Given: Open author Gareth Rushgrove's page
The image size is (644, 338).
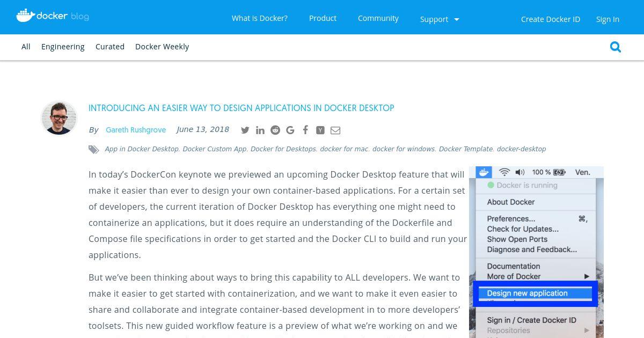Looking at the screenshot, I should click(136, 130).
